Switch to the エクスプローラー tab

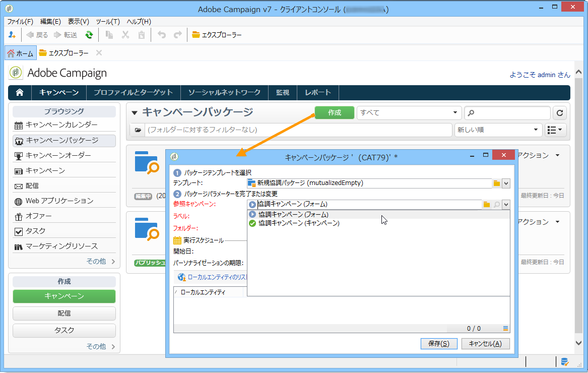pyautogui.click(x=64, y=53)
